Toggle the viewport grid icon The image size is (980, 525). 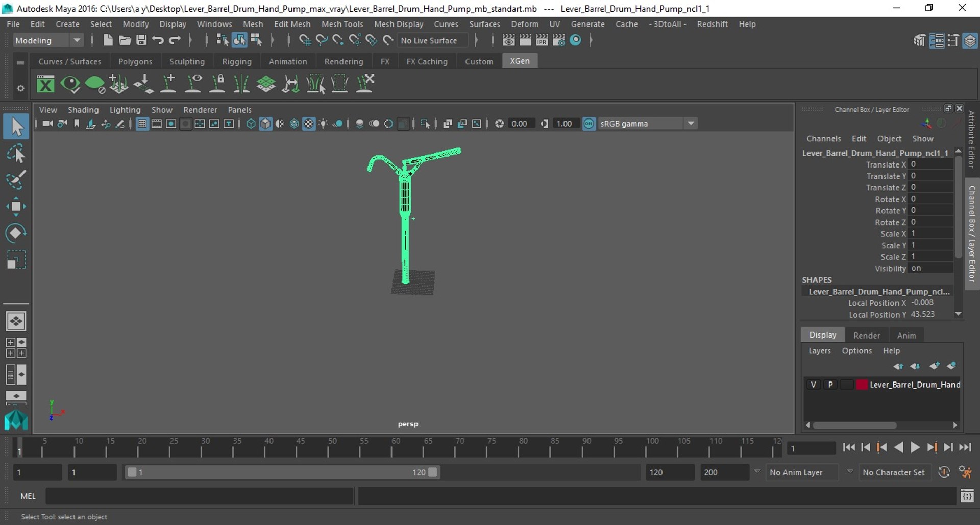(142, 124)
